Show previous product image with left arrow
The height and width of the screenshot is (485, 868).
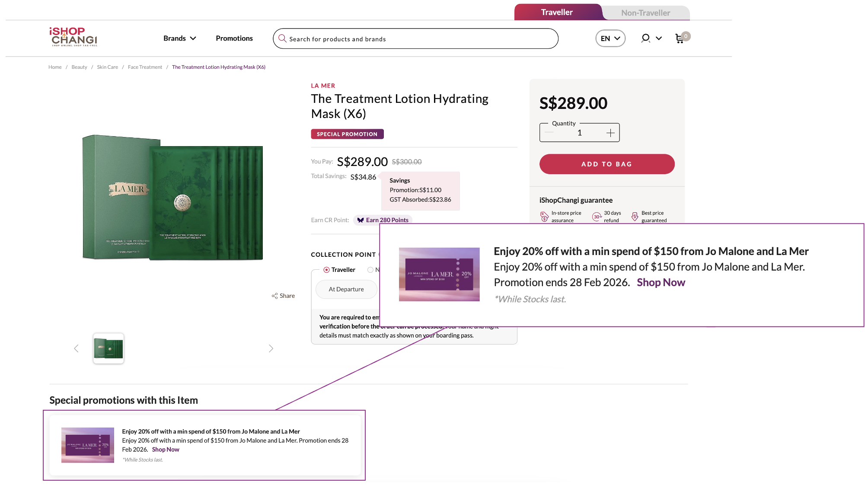coord(76,348)
